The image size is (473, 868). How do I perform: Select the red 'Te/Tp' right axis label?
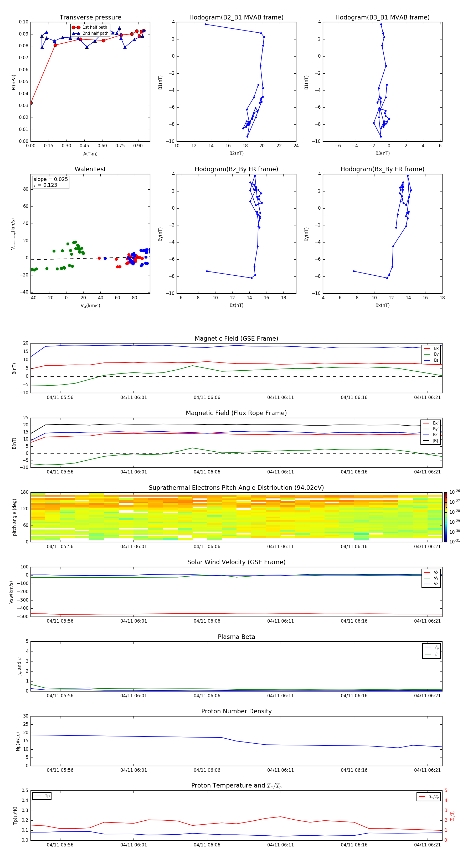point(452,815)
